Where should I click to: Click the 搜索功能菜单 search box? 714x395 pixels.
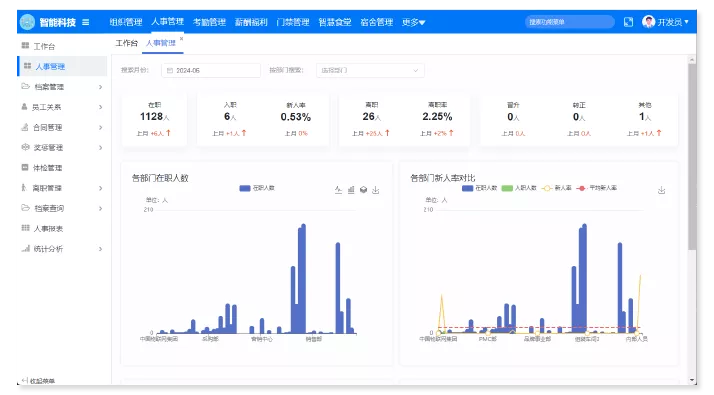(569, 22)
